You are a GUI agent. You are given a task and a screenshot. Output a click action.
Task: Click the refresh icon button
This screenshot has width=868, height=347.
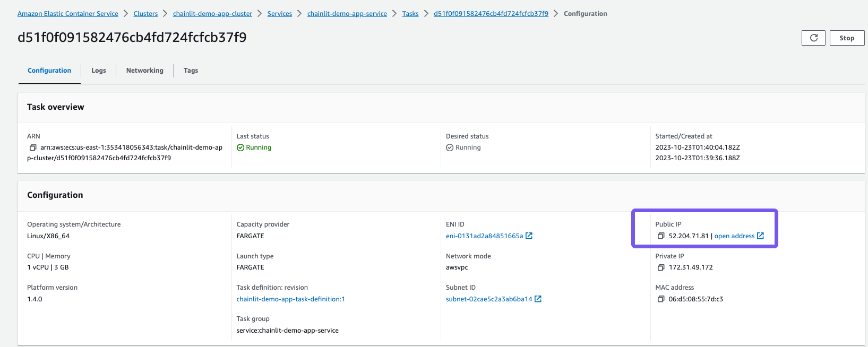[x=813, y=38]
